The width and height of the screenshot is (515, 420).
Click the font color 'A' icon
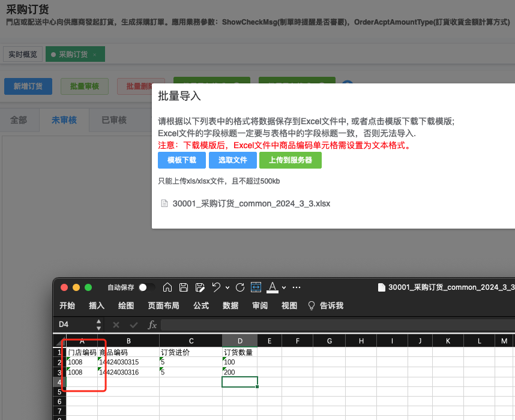[x=273, y=287]
